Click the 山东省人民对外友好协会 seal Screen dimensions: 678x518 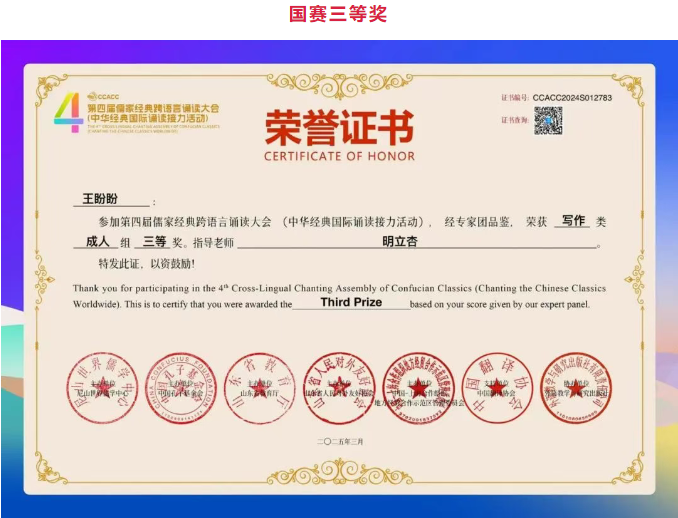coord(339,388)
